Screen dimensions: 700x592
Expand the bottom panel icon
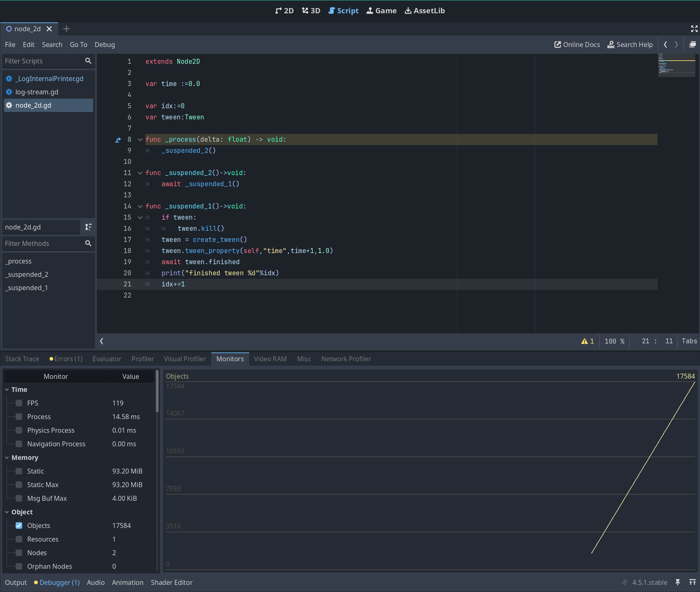[692, 582]
